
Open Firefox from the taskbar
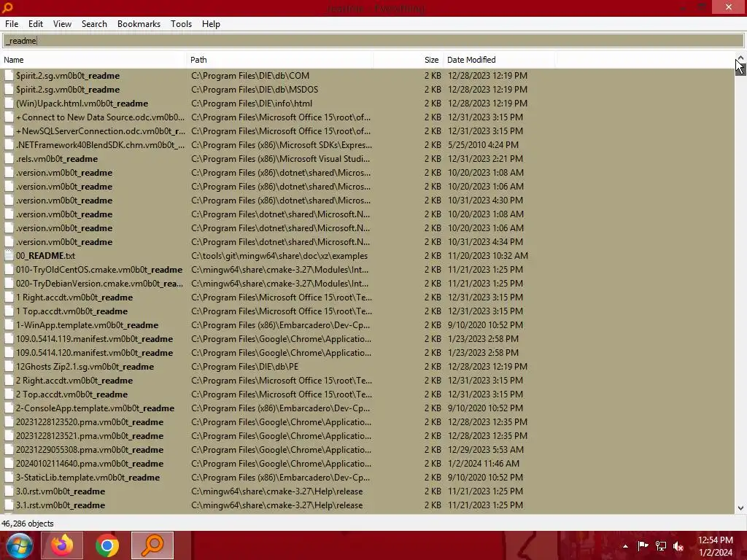click(62, 545)
